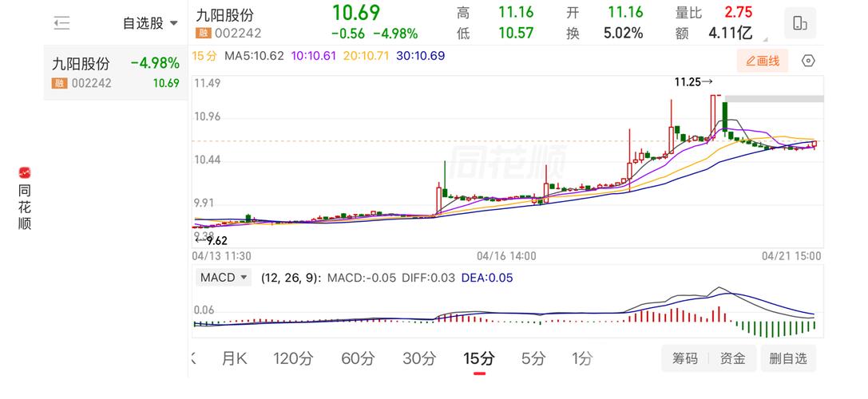This screenshot has height=399, width=868.
Task: Click the 30:10.69 moving average label
Action: click(x=421, y=56)
